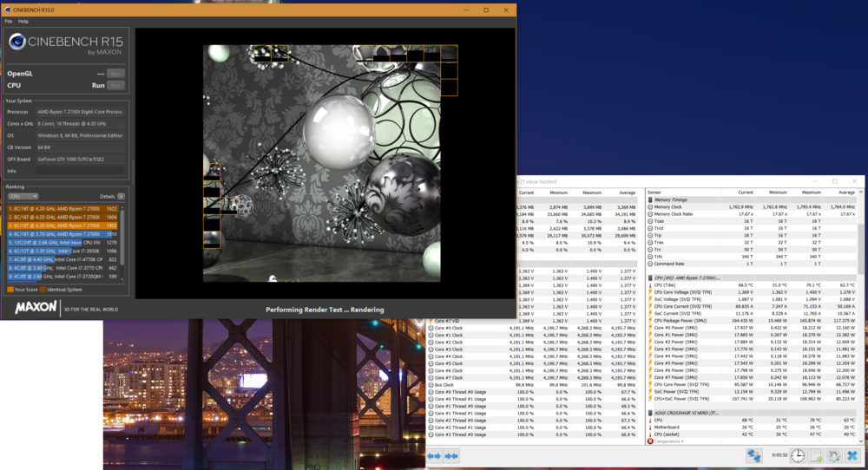Close sensors with the blue X icon
This screenshot has height=470, width=868.
853,456
